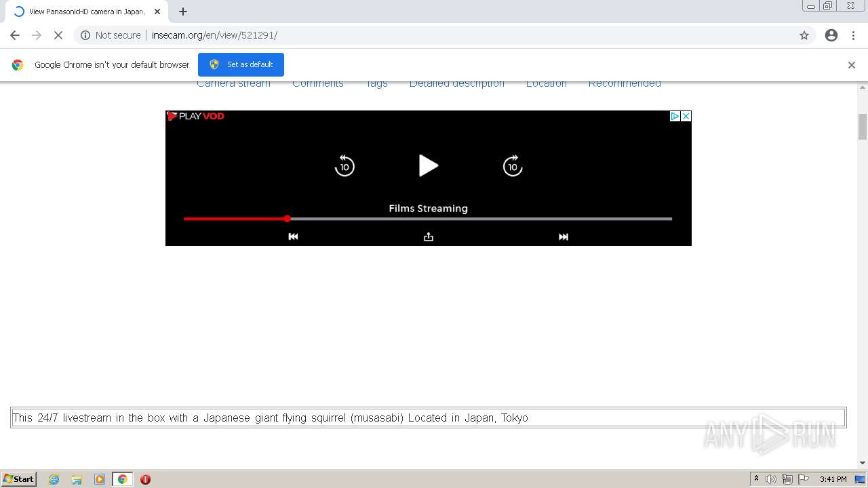Stop loading the page
The height and width of the screenshot is (488, 868).
(58, 35)
